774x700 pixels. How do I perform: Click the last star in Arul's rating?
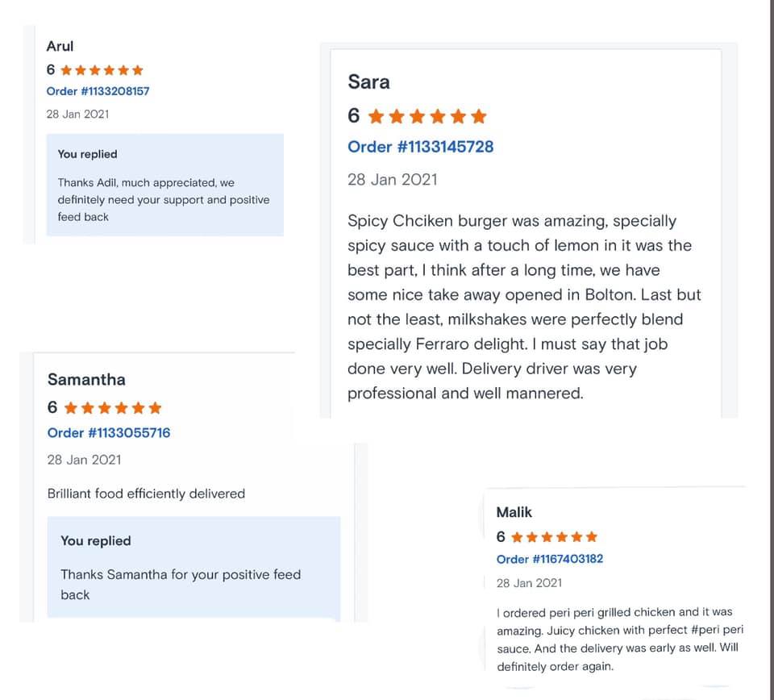[138, 70]
